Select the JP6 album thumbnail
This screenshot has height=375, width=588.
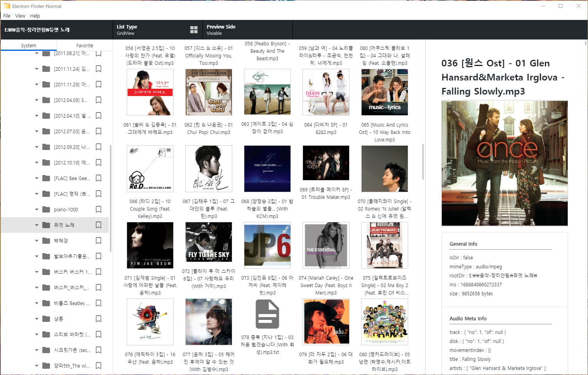[267, 245]
